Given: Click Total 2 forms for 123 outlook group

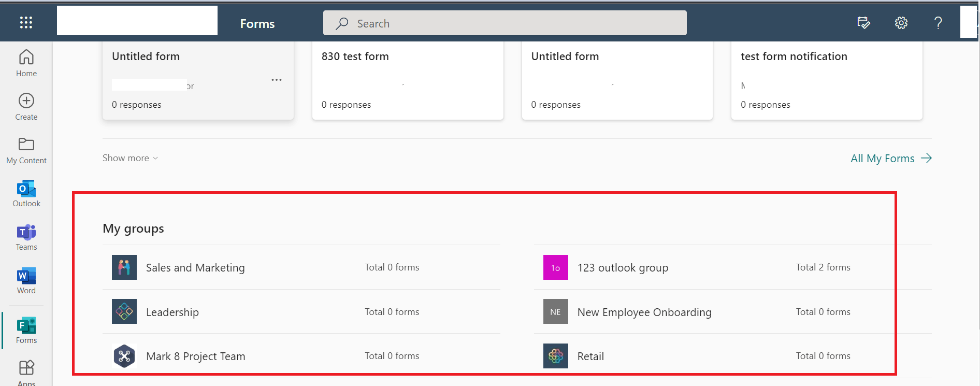Looking at the screenshot, I should point(823,267).
